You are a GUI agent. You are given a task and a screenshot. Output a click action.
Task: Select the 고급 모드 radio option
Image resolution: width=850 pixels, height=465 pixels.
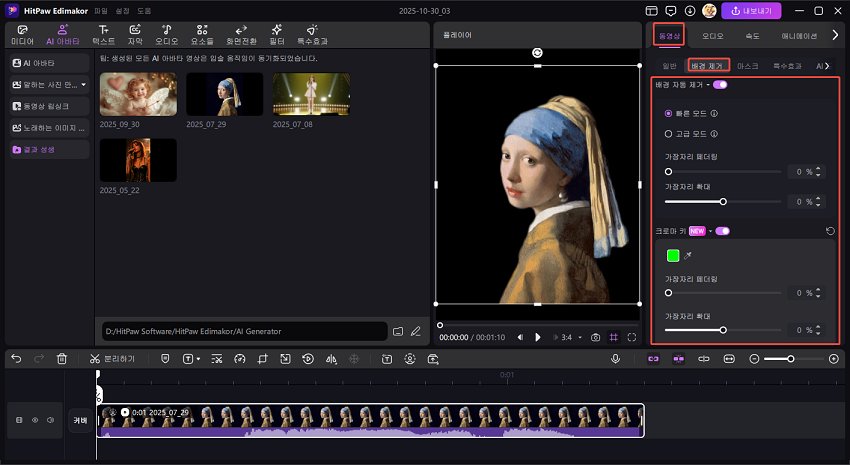point(668,133)
